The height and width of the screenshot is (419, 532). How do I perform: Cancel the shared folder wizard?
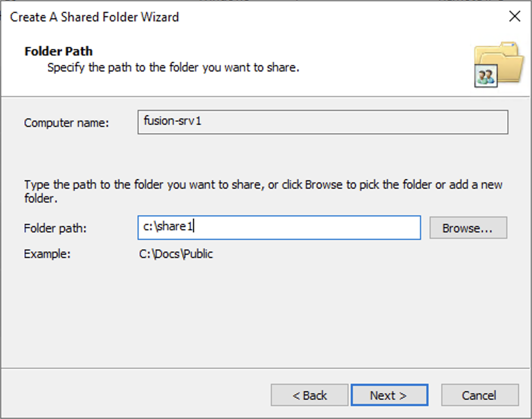[x=479, y=395]
